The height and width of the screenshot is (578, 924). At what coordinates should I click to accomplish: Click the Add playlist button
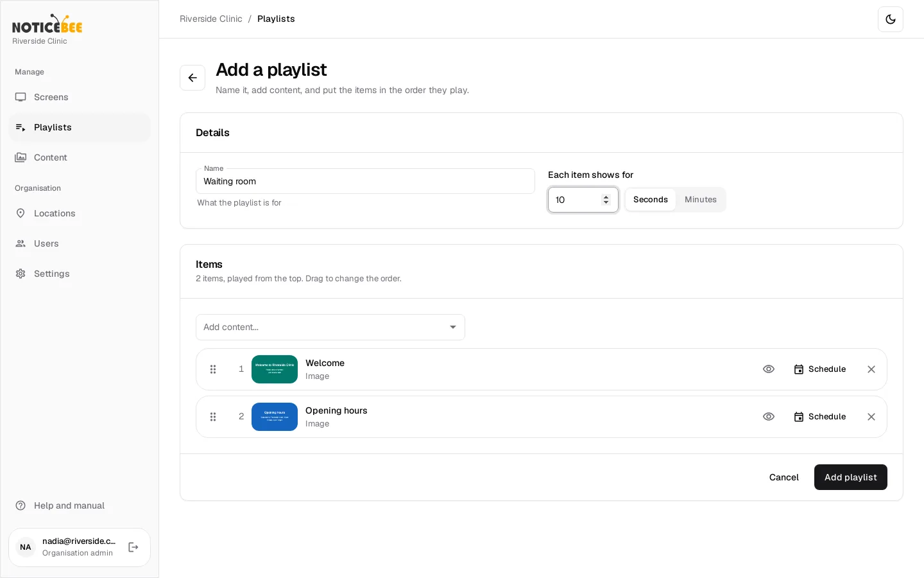pyautogui.click(x=851, y=477)
